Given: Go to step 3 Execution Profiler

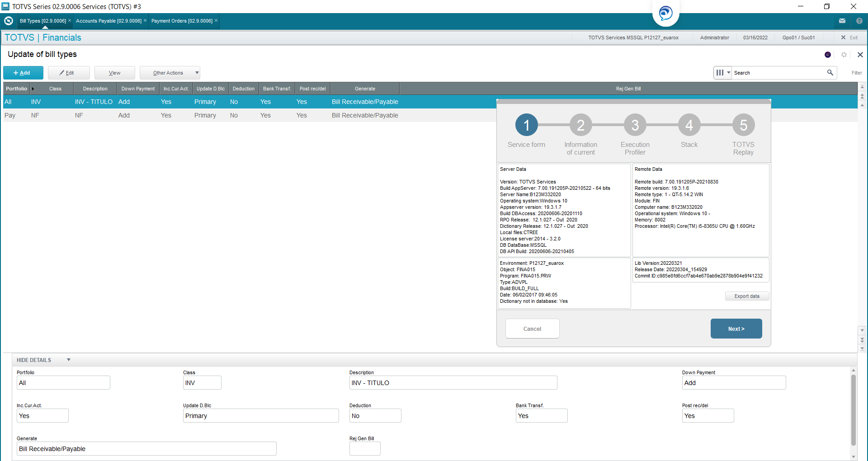Looking at the screenshot, I should tap(635, 125).
